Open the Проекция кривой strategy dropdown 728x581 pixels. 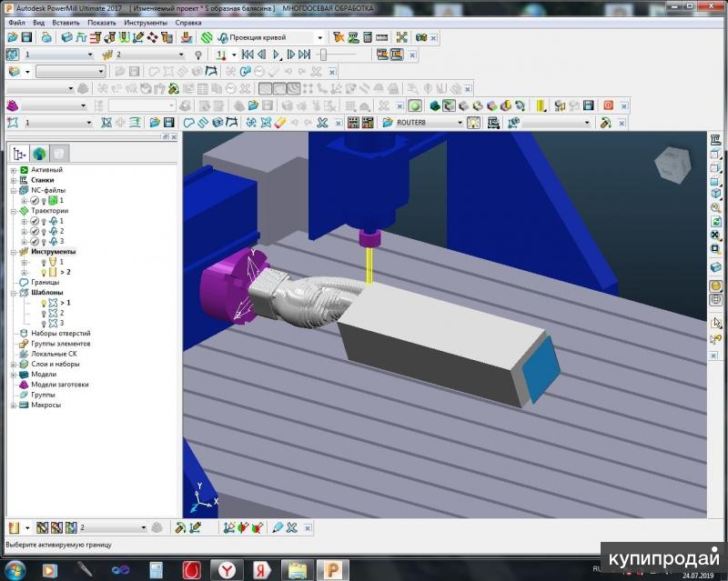click(x=319, y=37)
